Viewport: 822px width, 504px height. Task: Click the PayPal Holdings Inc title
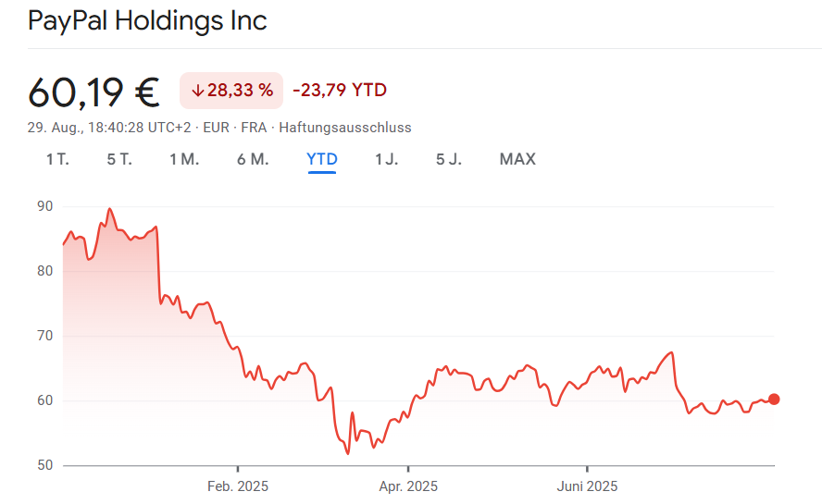coord(148,20)
